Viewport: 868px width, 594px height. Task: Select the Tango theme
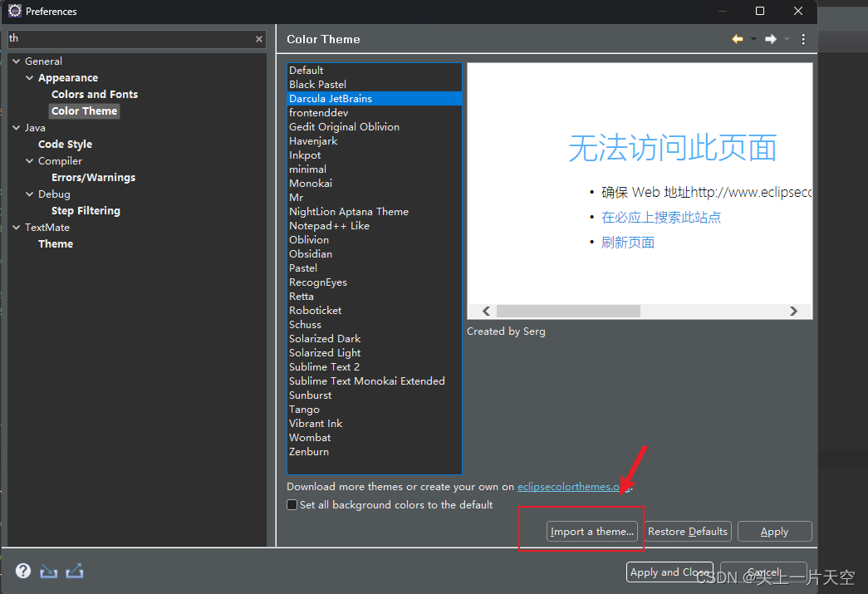[x=375, y=409]
